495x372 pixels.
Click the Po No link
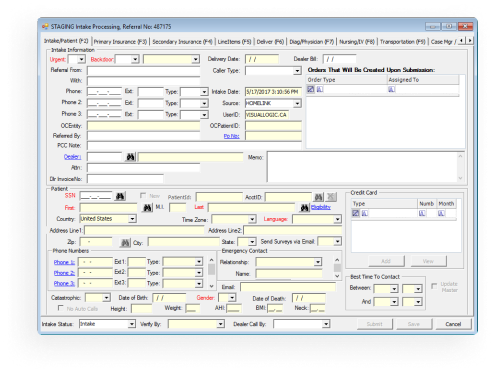coord(231,136)
